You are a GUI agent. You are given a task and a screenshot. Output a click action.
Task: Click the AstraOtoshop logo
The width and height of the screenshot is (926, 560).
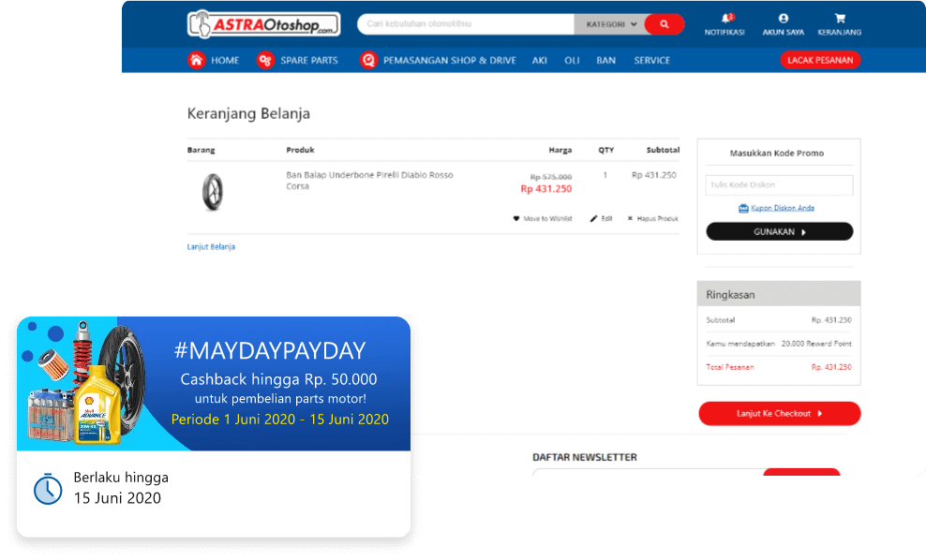pyautogui.click(x=263, y=24)
